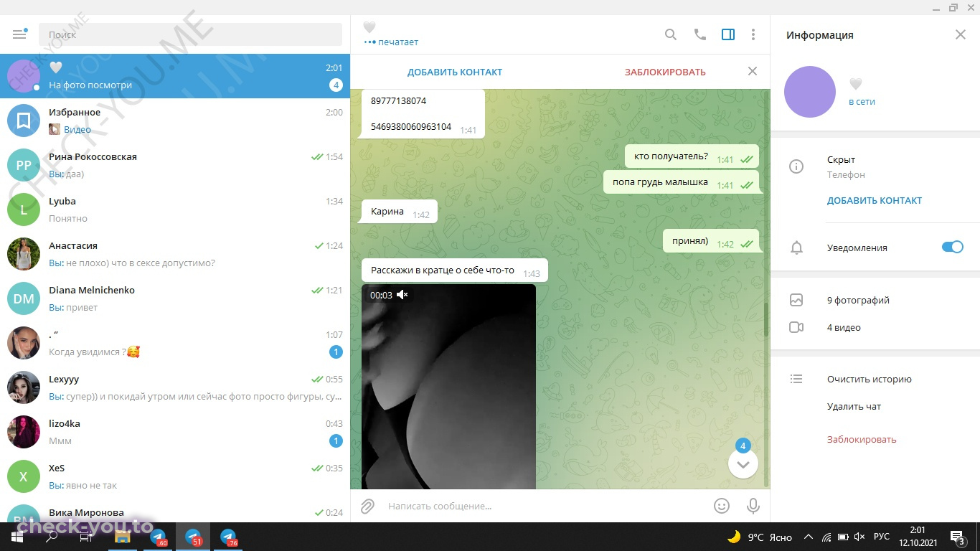Select Удалить чат
The image size is (980, 551).
pos(854,406)
